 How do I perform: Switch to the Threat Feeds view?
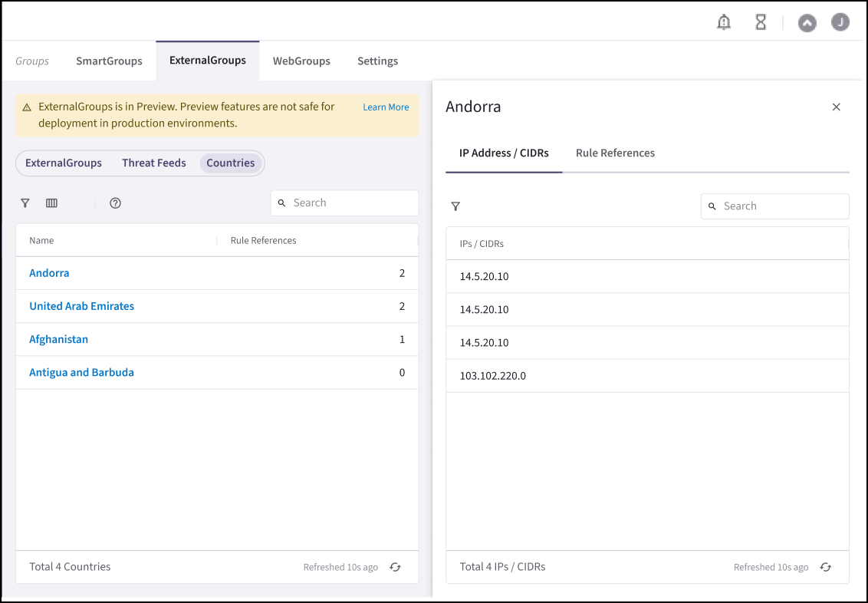click(153, 163)
